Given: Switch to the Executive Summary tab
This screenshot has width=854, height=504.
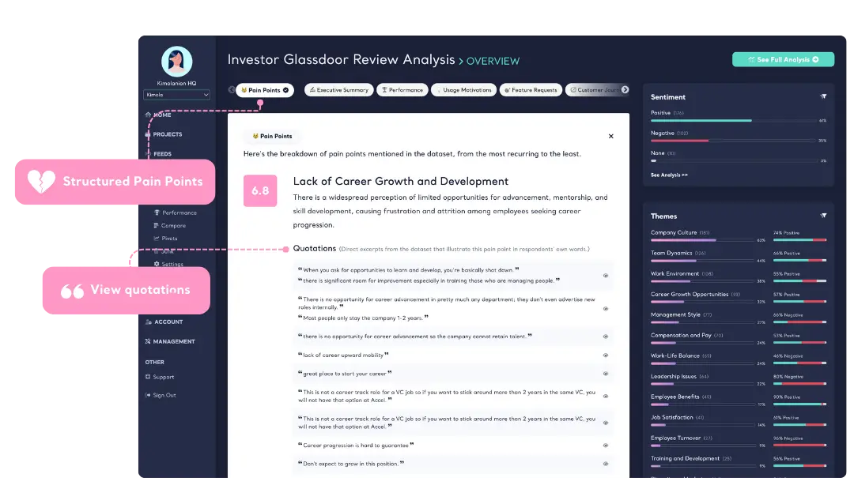Looking at the screenshot, I should pyautogui.click(x=338, y=89).
